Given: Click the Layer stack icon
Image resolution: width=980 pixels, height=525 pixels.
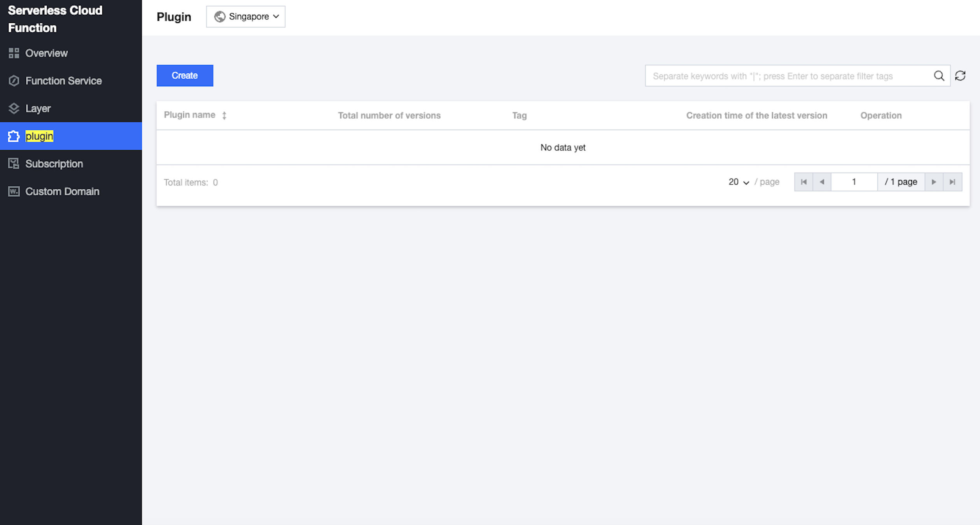Looking at the screenshot, I should (x=14, y=108).
